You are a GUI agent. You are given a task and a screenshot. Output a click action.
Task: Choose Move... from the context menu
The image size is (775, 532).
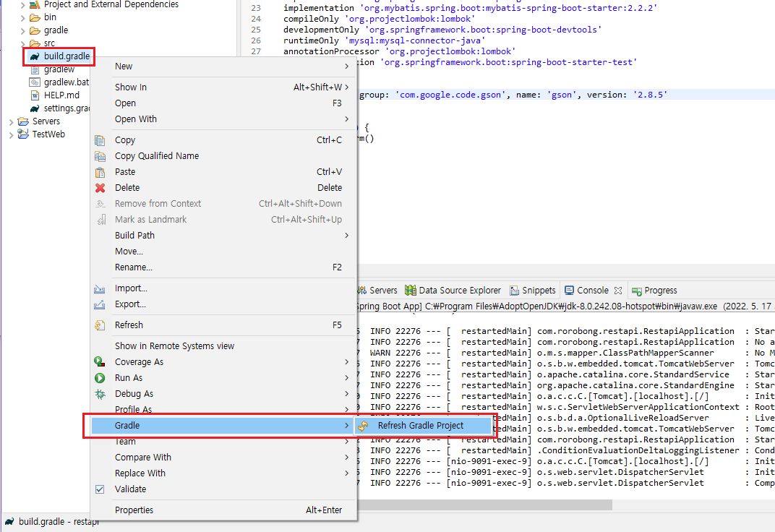[223, 252]
